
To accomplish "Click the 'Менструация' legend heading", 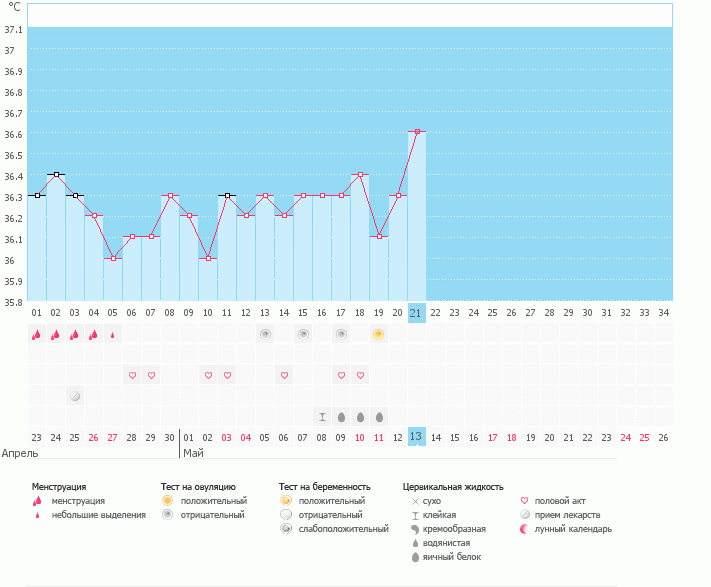I will pos(59,487).
